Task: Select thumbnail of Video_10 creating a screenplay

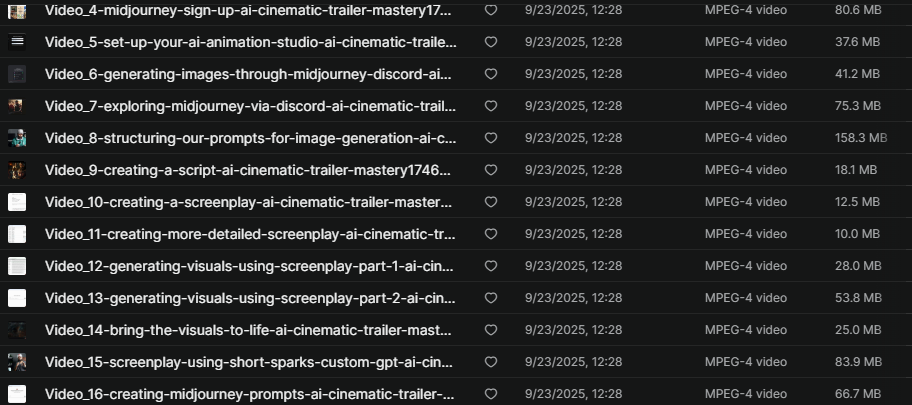Action: coord(17,202)
